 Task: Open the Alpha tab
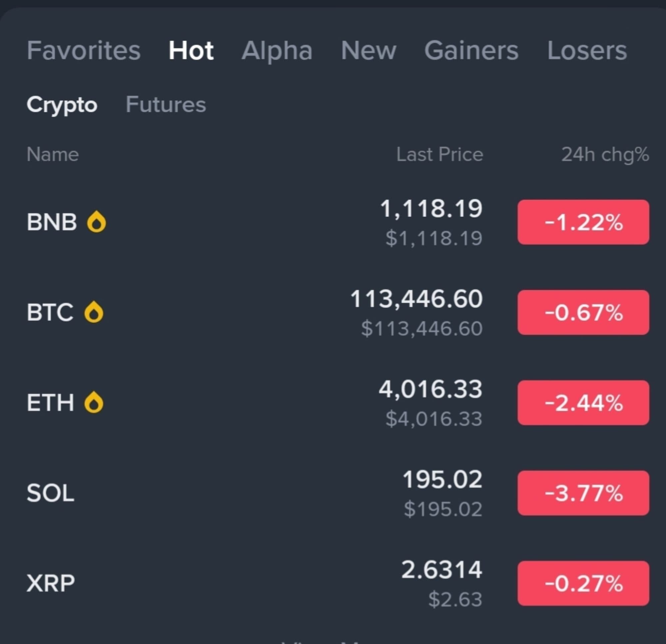click(x=277, y=50)
